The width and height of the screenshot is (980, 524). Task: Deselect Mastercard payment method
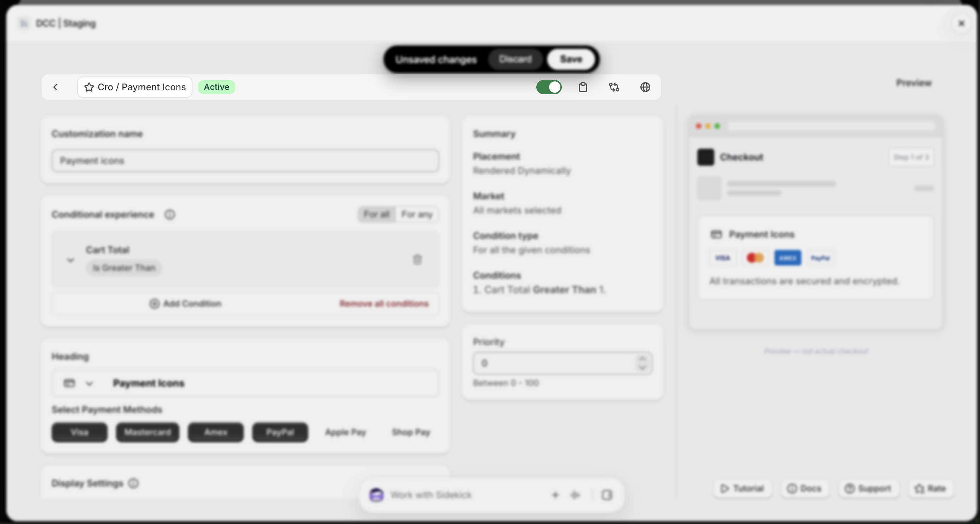pos(148,433)
